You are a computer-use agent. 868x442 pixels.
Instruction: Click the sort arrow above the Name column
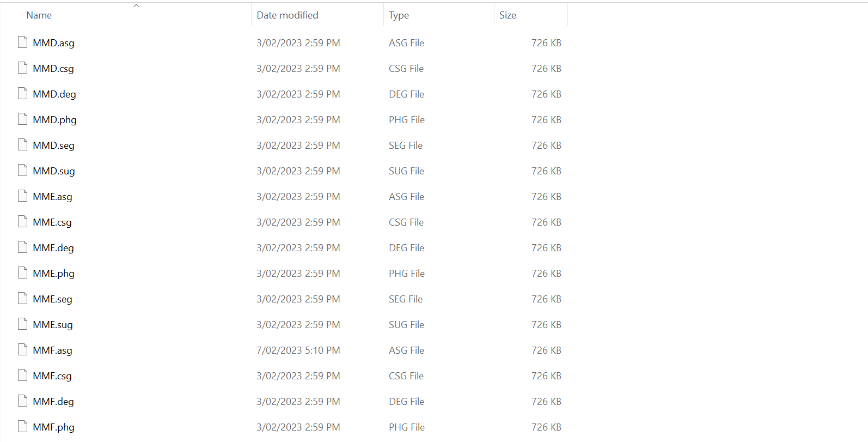[137, 6]
